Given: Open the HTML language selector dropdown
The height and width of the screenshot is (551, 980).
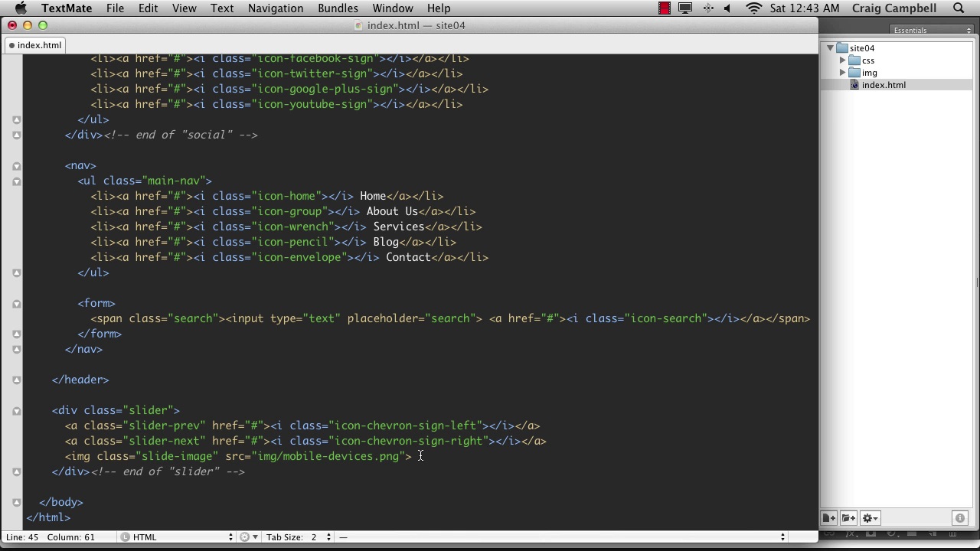Looking at the screenshot, I should 178,537.
